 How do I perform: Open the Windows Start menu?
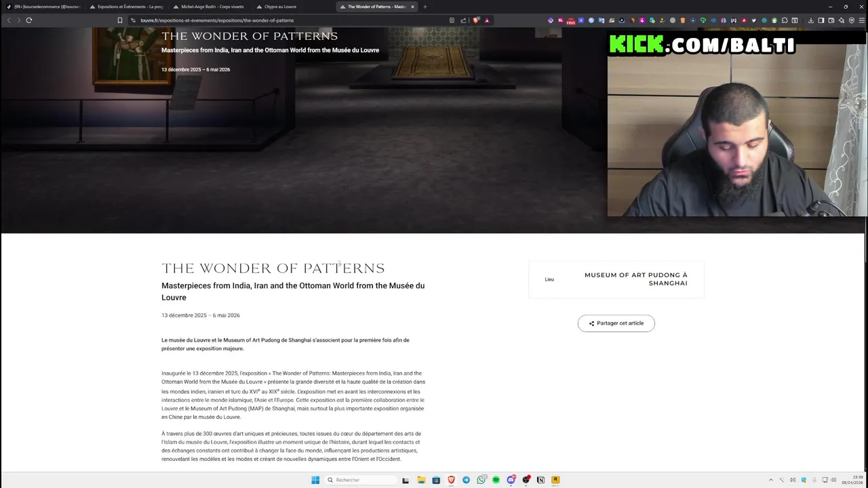coord(315,480)
